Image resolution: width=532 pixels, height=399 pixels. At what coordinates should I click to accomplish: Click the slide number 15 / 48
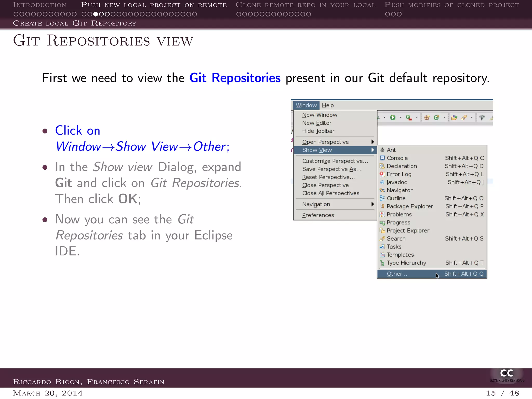coord(502,393)
